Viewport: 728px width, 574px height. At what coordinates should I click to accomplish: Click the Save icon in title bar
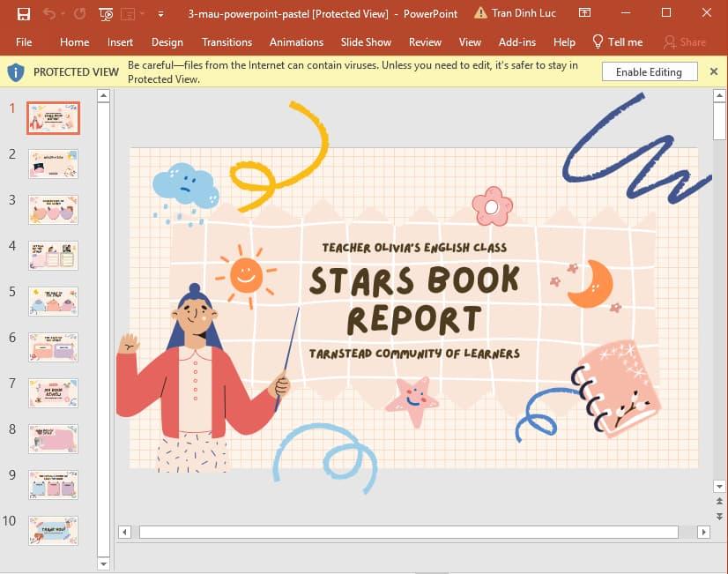(x=24, y=14)
